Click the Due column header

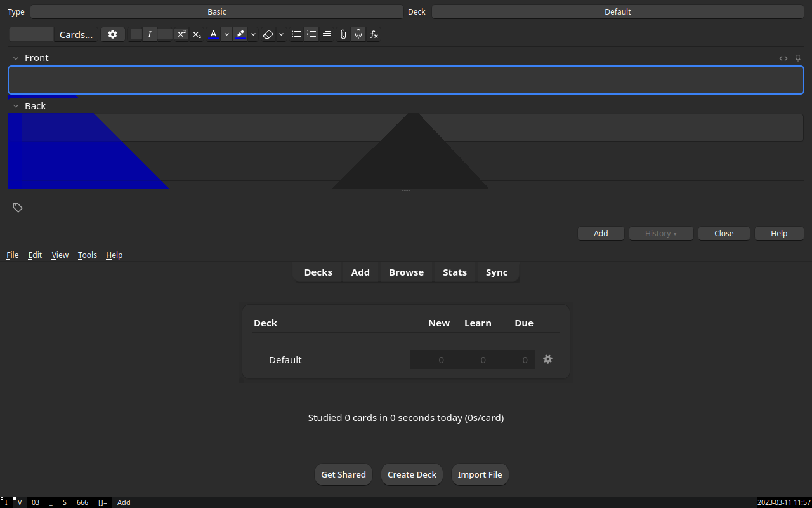pos(524,323)
